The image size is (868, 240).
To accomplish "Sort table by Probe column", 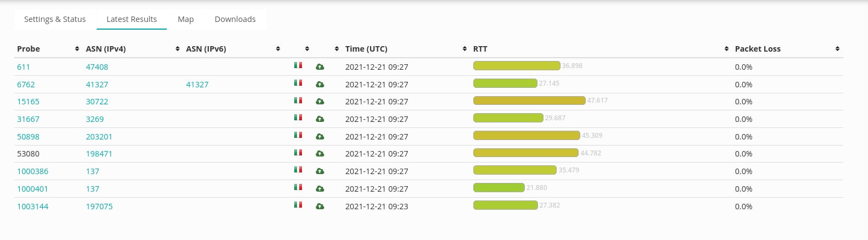I will pos(29,49).
